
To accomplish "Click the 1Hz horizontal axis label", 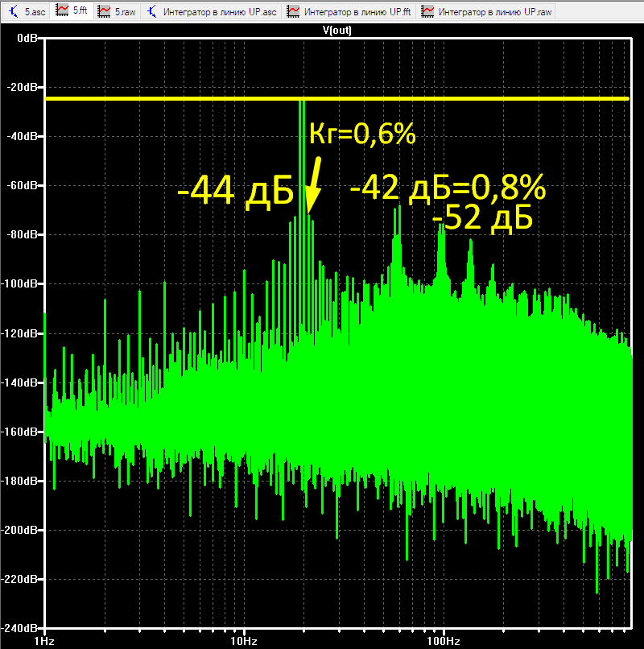I will pyautogui.click(x=44, y=641).
